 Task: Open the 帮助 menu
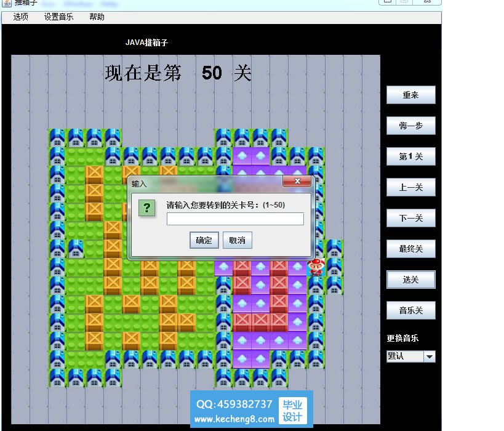pos(97,17)
